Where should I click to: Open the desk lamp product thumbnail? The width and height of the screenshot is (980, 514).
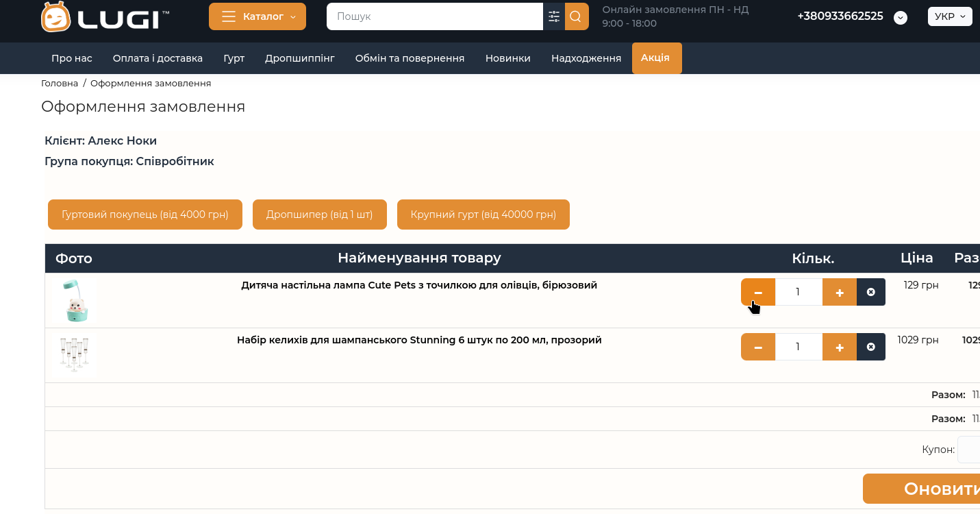(75, 300)
